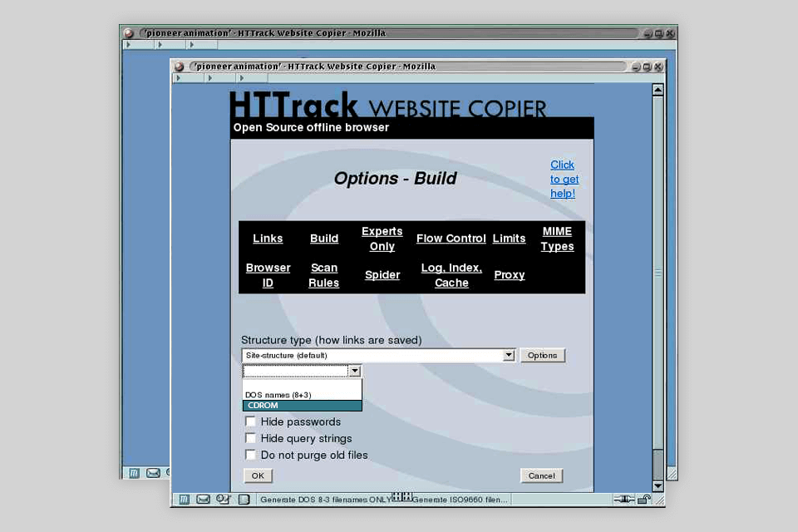Click arrow of the open filename-type dropdown
Image resolution: width=798 pixels, height=532 pixels.
(355, 371)
